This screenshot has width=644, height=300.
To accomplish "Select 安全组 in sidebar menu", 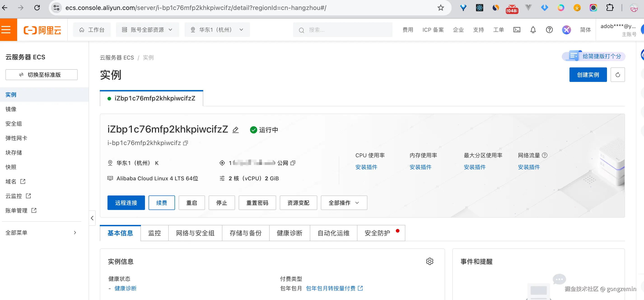I will point(14,124).
